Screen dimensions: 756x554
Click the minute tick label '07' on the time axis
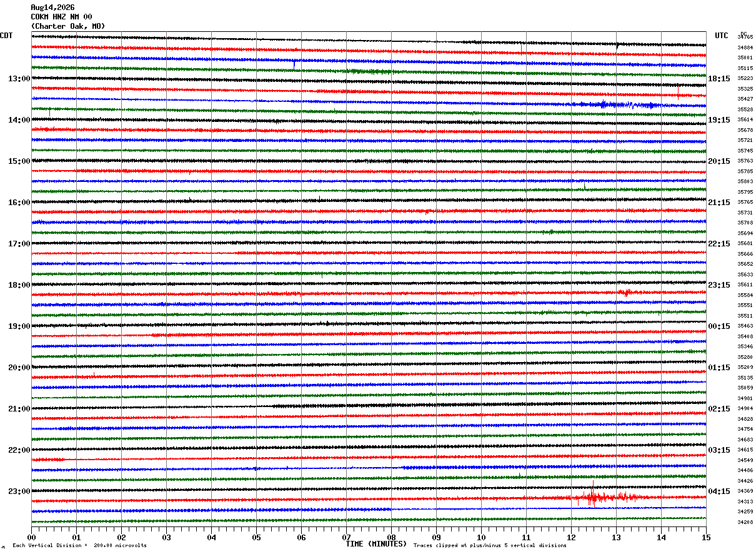coord(346,537)
